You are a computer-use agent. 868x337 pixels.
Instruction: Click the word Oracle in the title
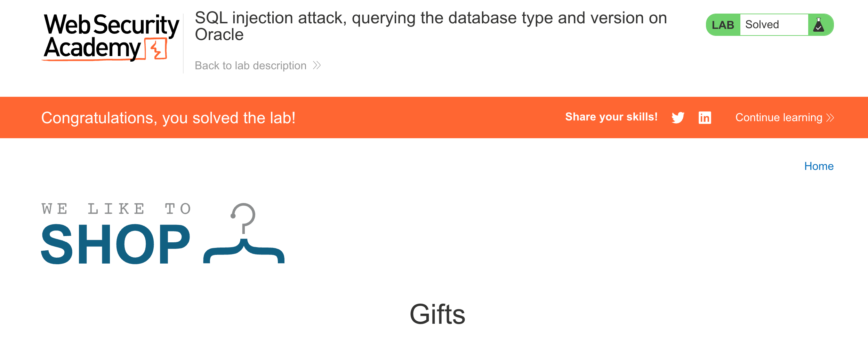pos(219,35)
